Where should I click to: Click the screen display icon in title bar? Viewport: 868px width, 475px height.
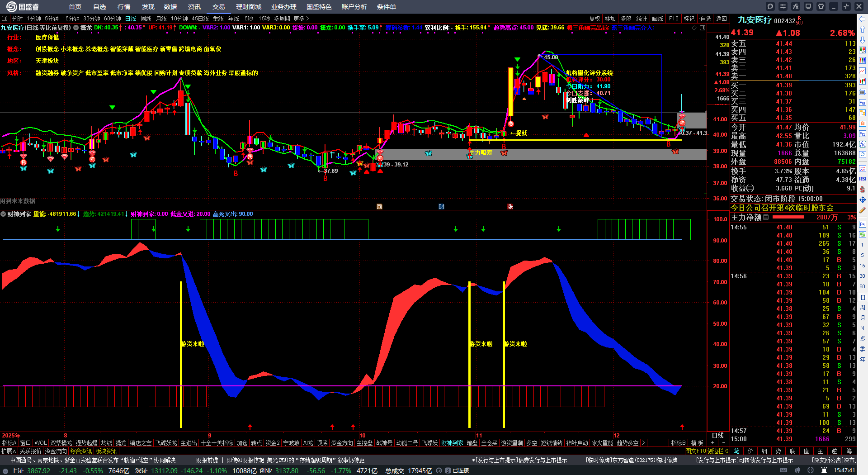point(808,6)
